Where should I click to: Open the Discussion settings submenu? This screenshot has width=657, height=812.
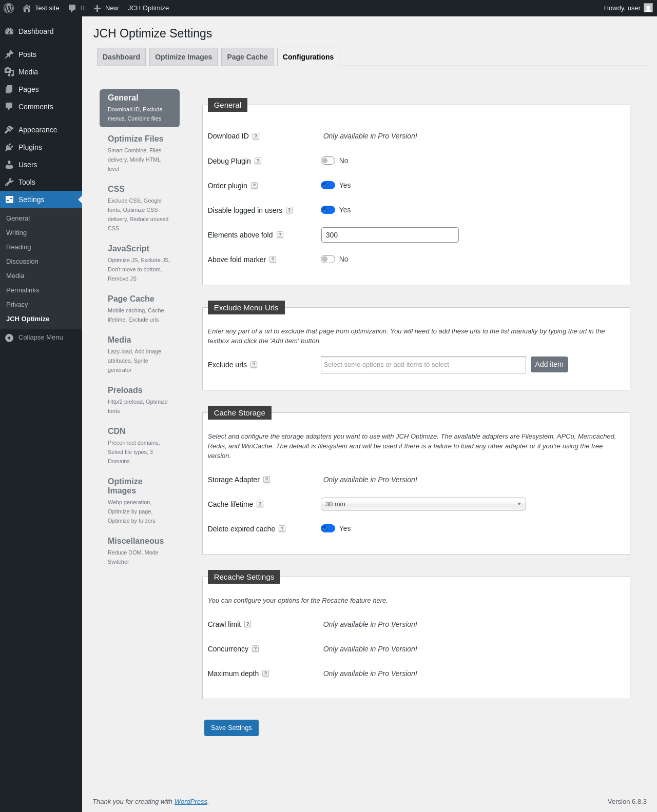(x=22, y=262)
